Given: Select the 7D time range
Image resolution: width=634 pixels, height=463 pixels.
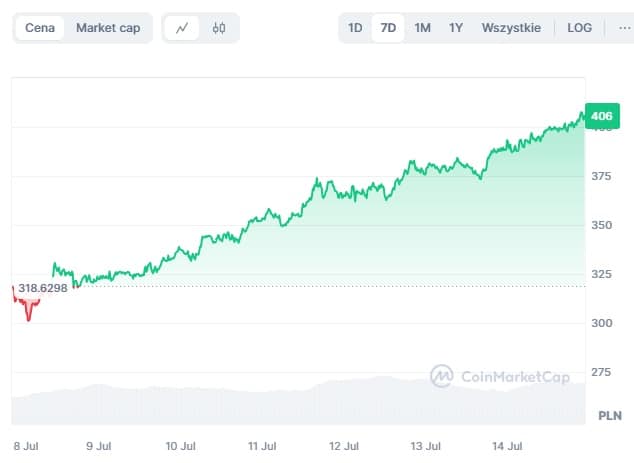Looking at the screenshot, I should [388, 28].
